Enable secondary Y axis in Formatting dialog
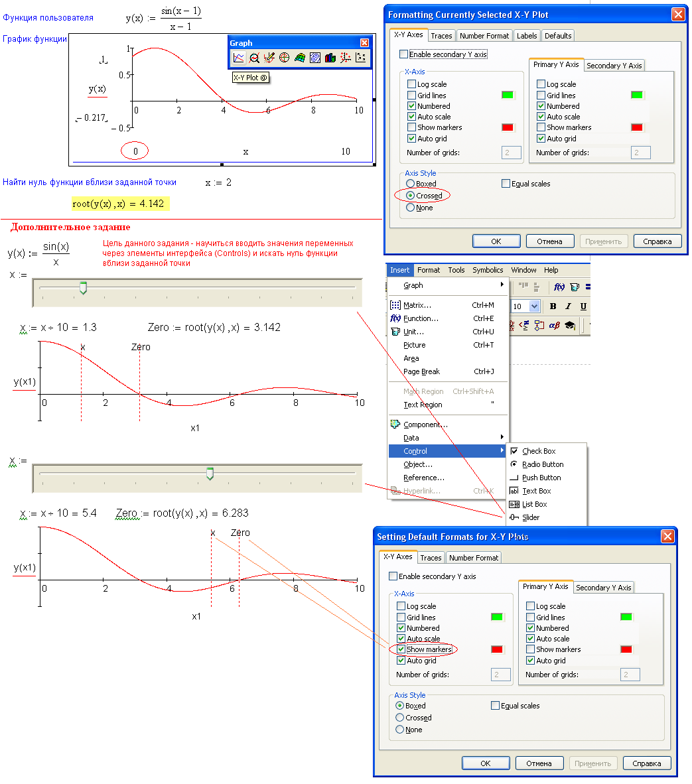The width and height of the screenshot is (692, 784). click(443, 54)
